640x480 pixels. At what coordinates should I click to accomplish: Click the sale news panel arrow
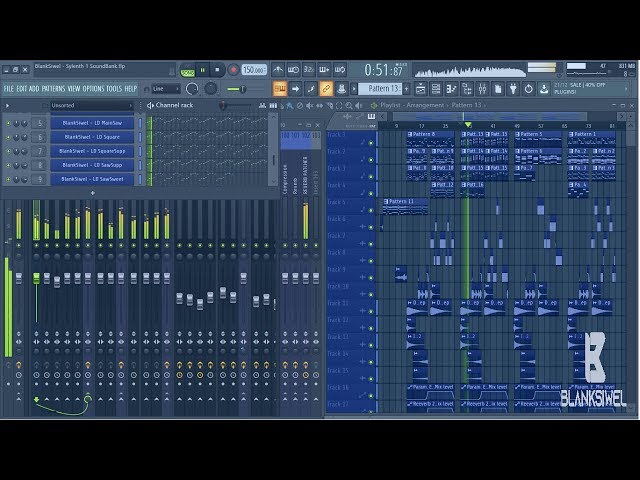point(627,89)
